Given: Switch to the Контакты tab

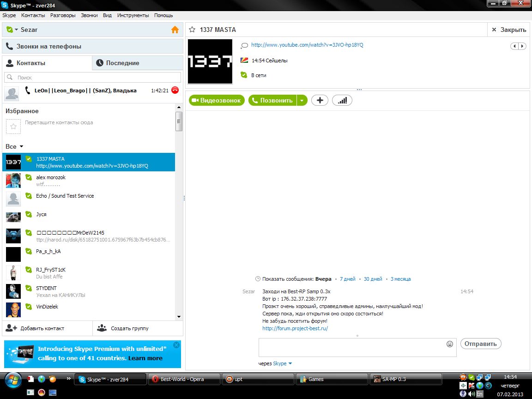Looking at the screenshot, I should (x=47, y=63).
